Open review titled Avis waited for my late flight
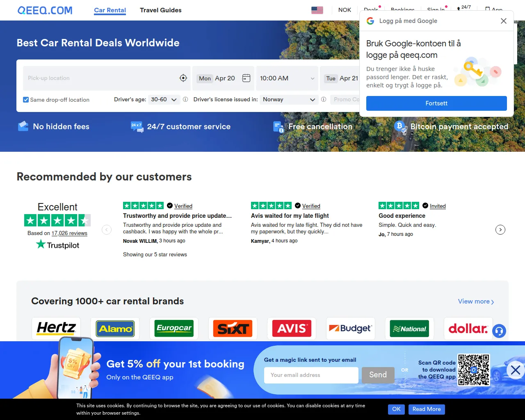Viewport: 525px width, 420px height. click(290, 216)
